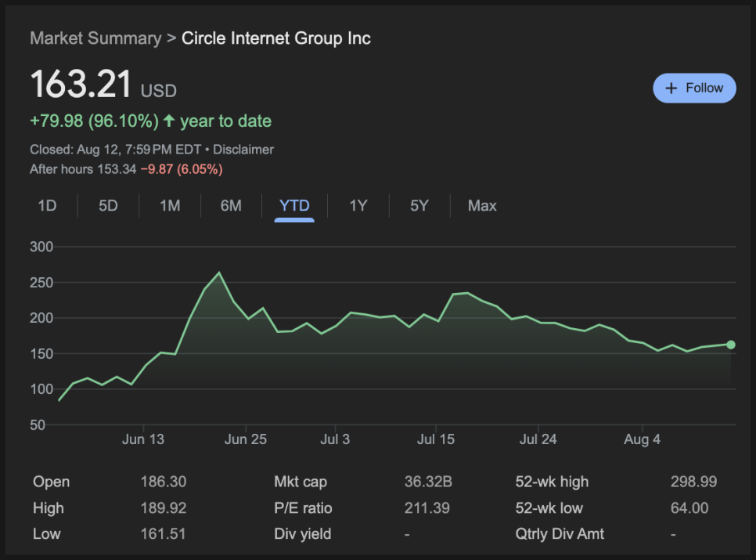Follow Circle Internet Group stock

pyautogui.click(x=694, y=88)
